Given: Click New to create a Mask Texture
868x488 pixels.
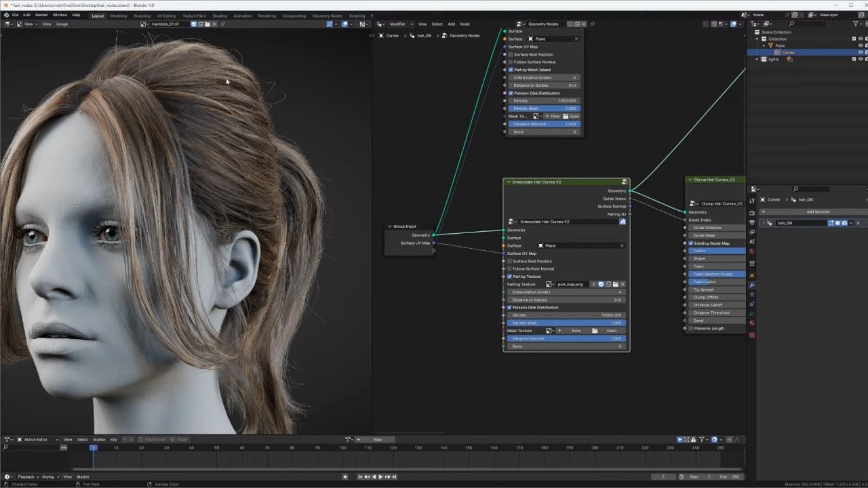Looking at the screenshot, I should coord(575,331).
